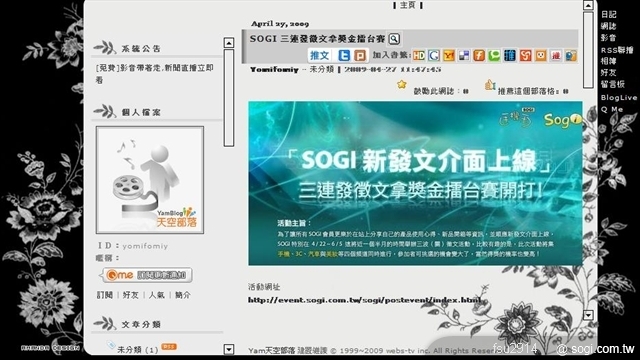The image size is (640, 360).
Task: Share the post via the Plurk icon
Action: [x=360, y=56]
